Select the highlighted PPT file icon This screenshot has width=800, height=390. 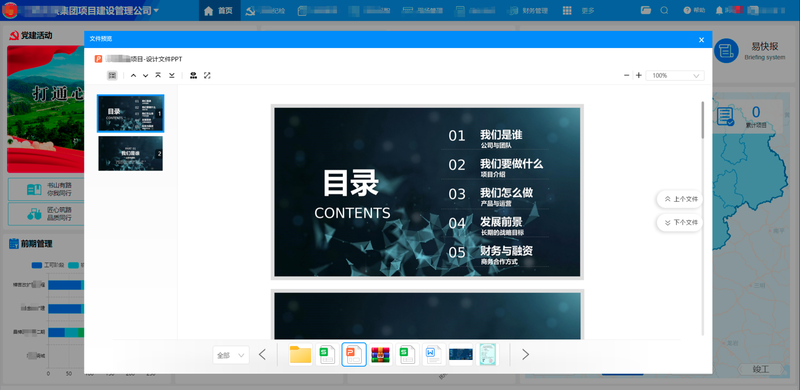pos(354,354)
